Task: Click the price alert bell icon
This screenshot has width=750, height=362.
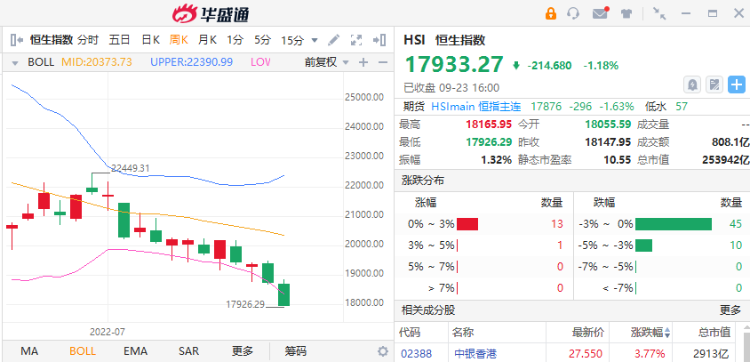Action: point(692,86)
